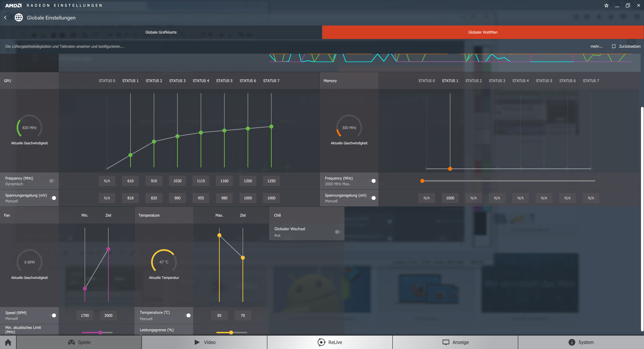Toggle Chill Globaler Wechsel switch
Image resolution: width=644 pixels, height=349 pixels.
[x=338, y=232]
